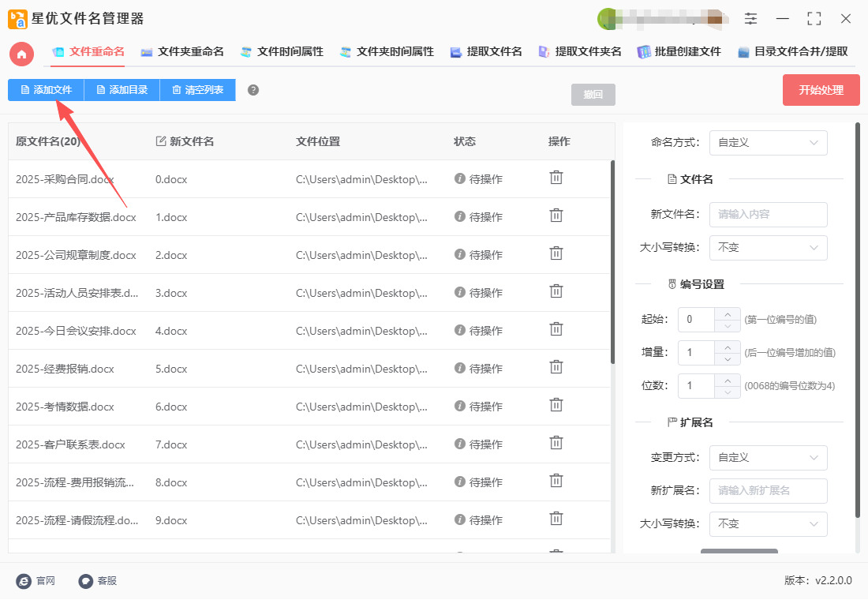Expand the 变更方式 dropdown under 扩展名
This screenshot has height=600, width=868.
pos(768,458)
